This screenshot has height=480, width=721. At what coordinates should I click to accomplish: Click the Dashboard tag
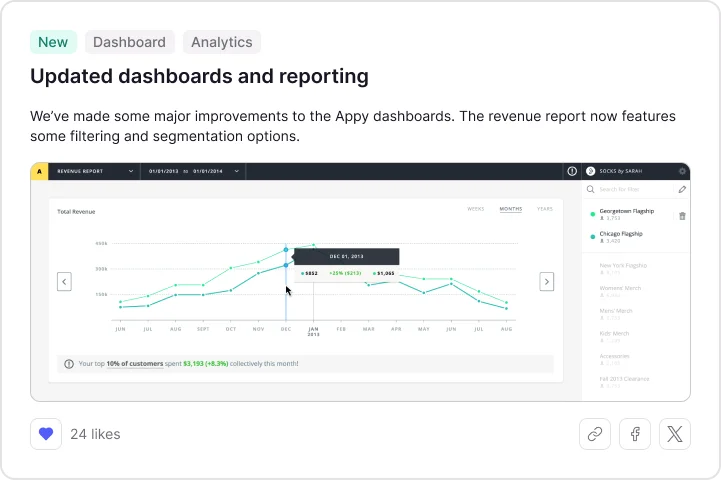[x=129, y=42]
